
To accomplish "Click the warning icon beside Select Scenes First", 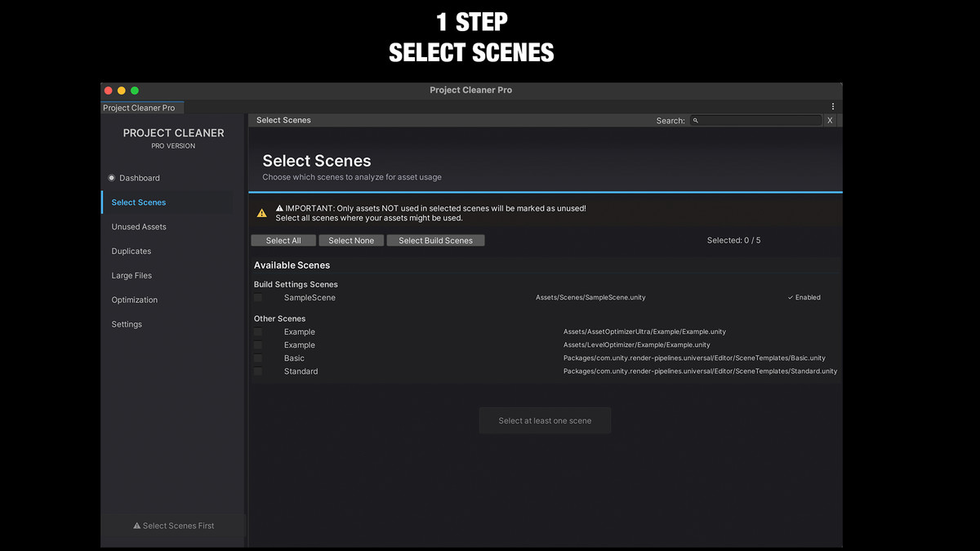I will [x=136, y=526].
